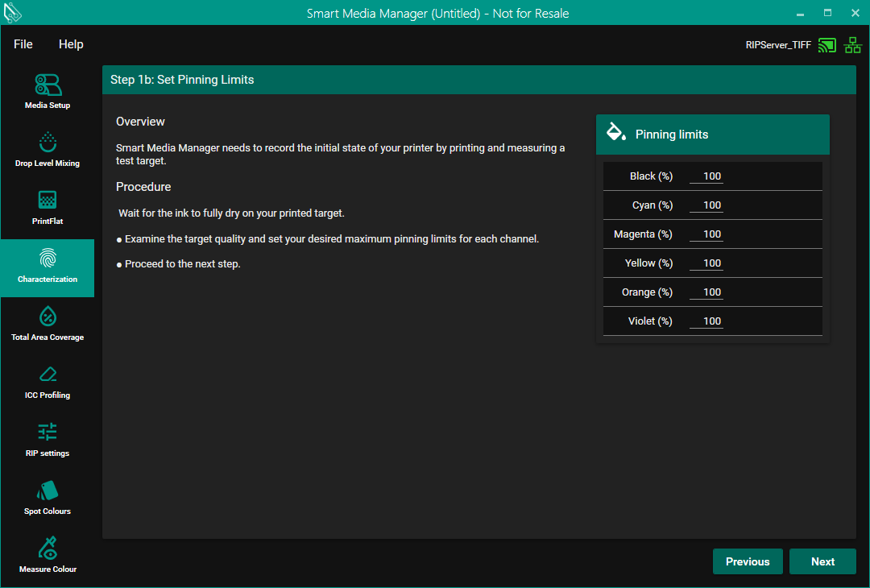Screen dimensions: 870x588
Task: Click the 'Magenta (%)' label
Action: pyautogui.click(x=643, y=234)
